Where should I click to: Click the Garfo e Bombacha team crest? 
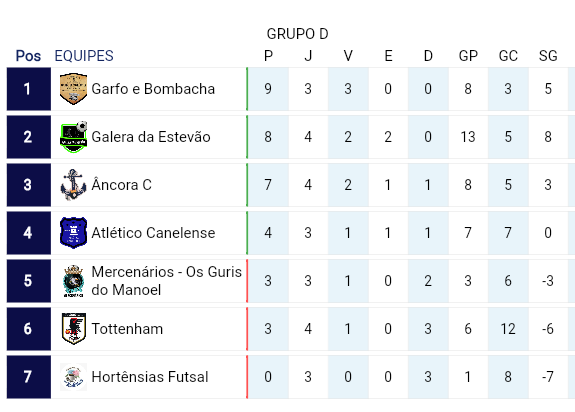[x=73, y=89]
